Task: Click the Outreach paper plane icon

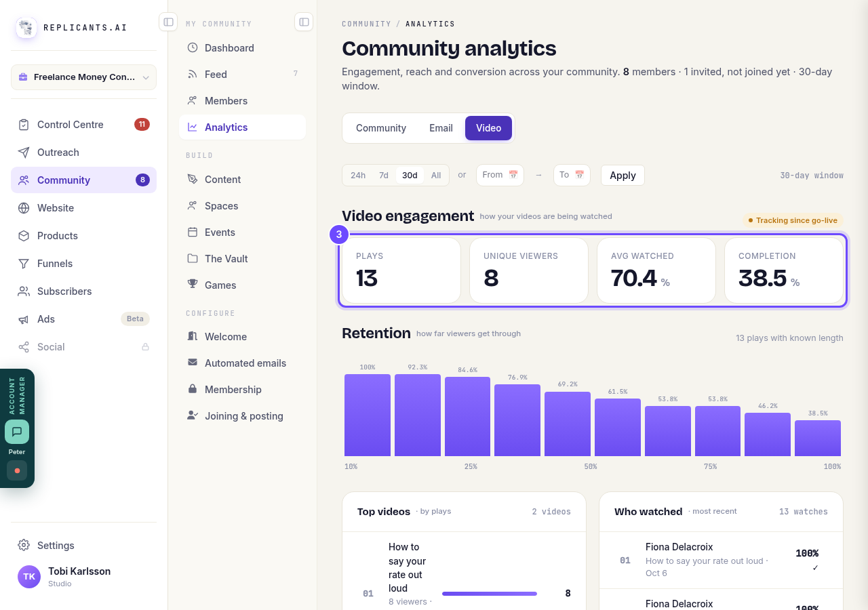Action: [x=24, y=152]
